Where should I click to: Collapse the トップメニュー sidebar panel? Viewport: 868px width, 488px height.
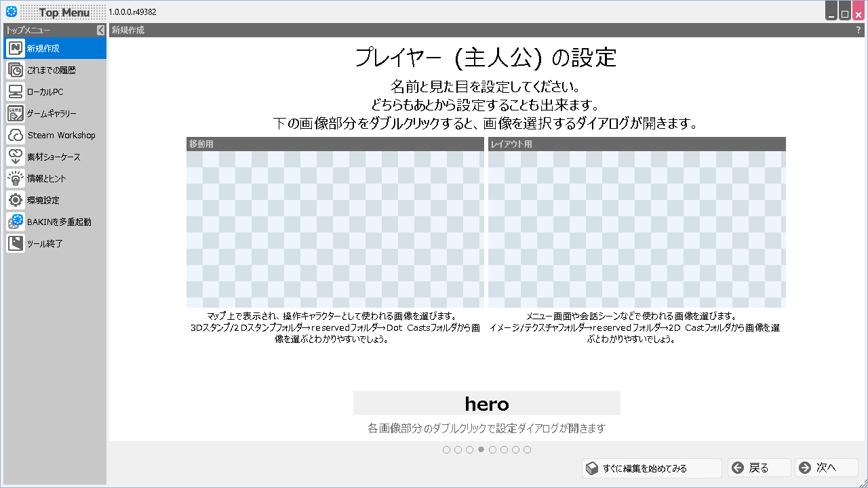(100, 30)
